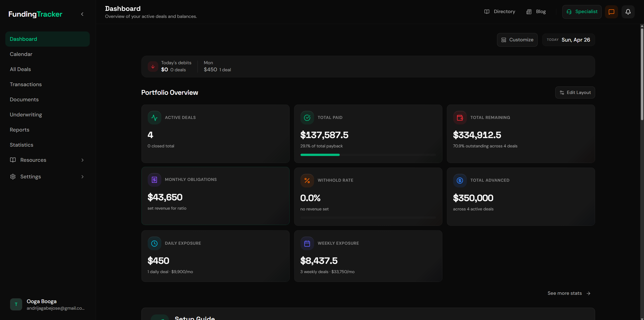The width and height of the screenshot is (644, 320).
Task: Click the notification bell icon
Action: point(628,12)
